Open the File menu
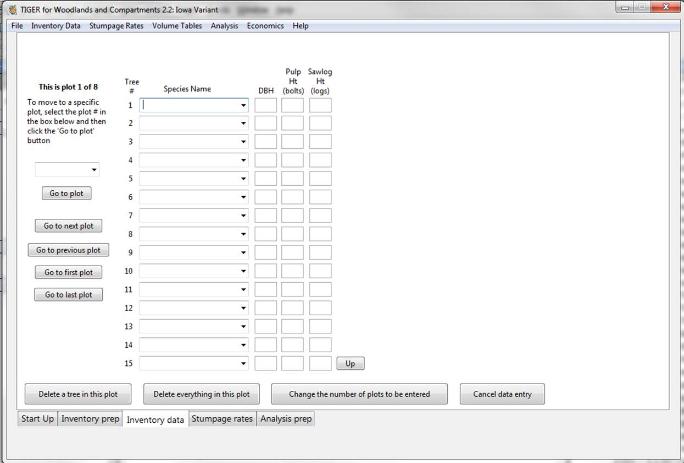The width and height of the screenshot is (684, 463). coord(16,25)
